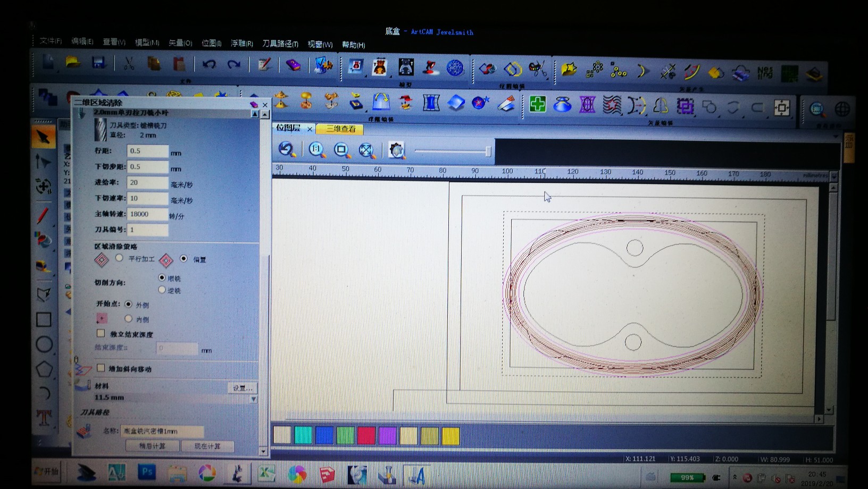The image size is (868, 489).
Task: Open the lights and material lamp icon
Action: click(430, 68)
